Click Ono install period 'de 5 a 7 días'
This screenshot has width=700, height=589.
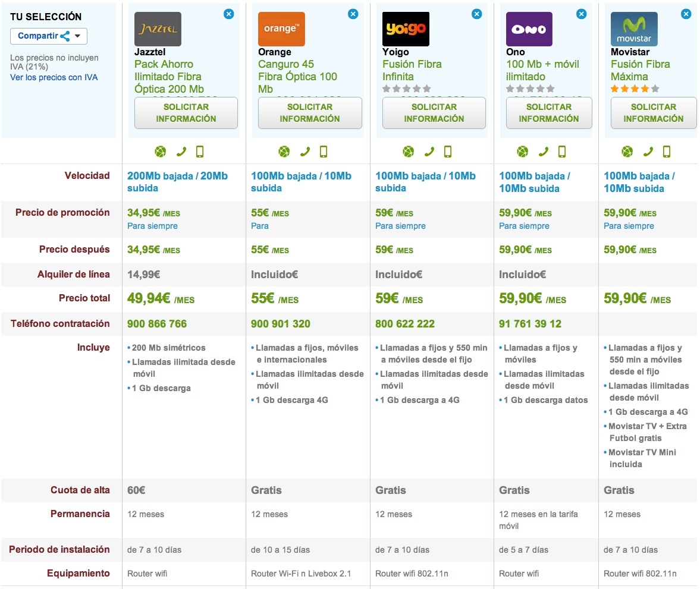523,550
